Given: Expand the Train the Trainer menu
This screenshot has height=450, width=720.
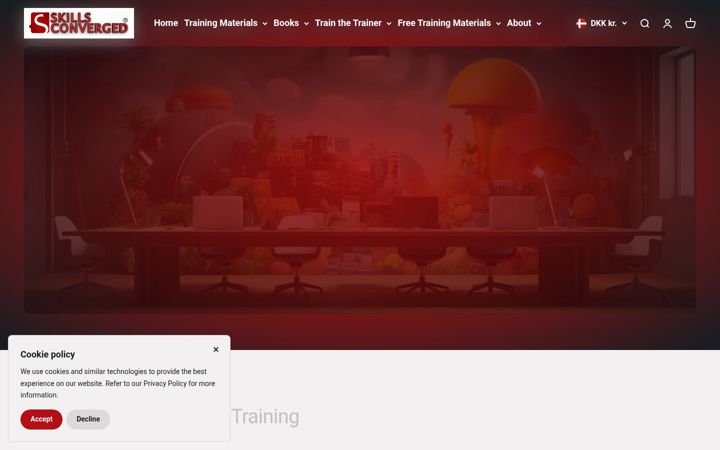Looking at the screenshot, I should [x=353, y=23].
